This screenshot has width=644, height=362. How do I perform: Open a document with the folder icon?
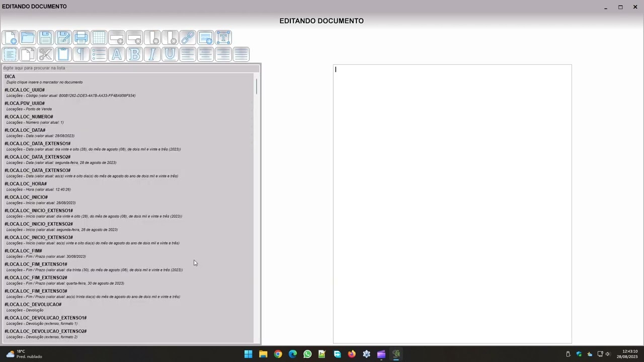pos(28,38)
